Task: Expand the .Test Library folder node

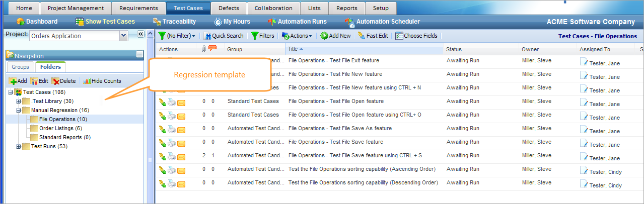Action: 19,101
